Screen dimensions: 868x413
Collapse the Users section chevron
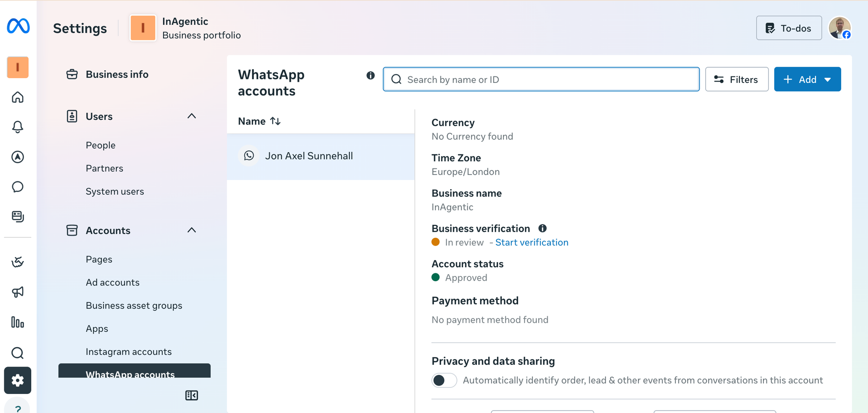pyautogui.click(x=192, y=116)
